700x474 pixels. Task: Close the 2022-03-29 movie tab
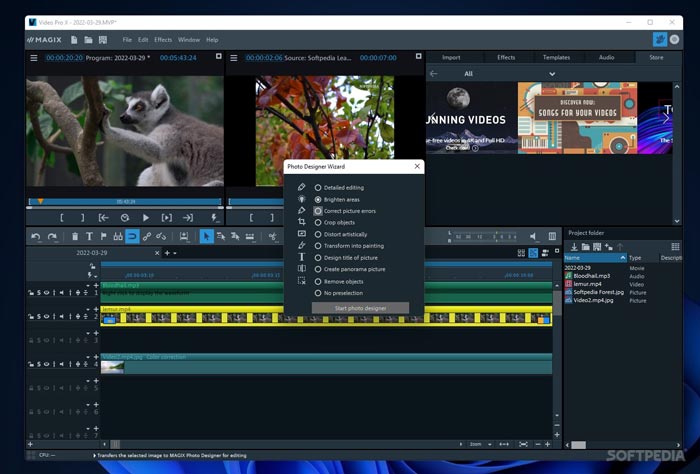157,253
